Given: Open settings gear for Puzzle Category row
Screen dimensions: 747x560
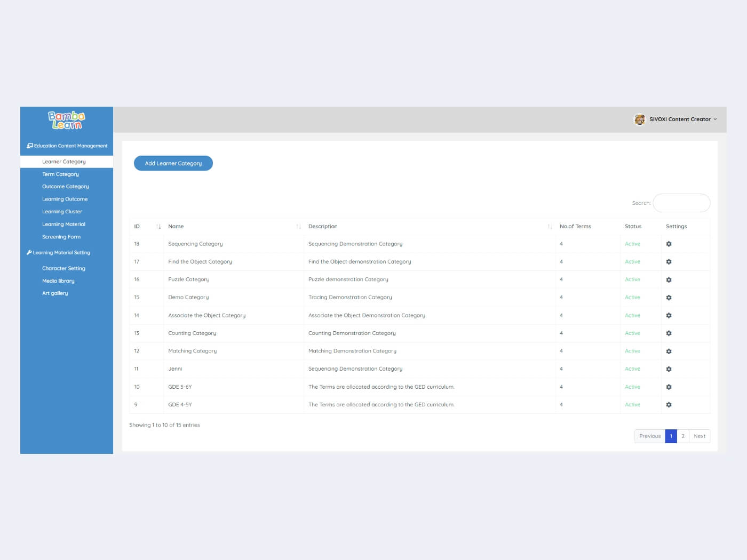Looking at the screenshot, I should click(669, 280).
